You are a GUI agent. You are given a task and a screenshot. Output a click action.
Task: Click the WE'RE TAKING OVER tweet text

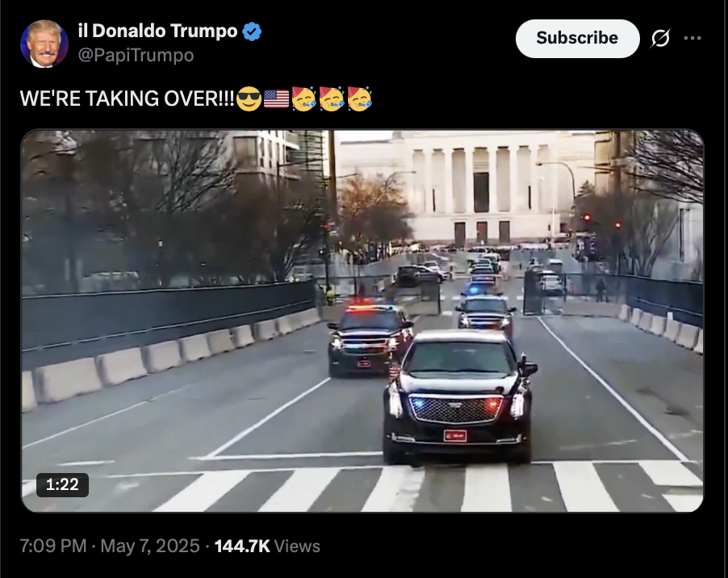click(128, 98)
